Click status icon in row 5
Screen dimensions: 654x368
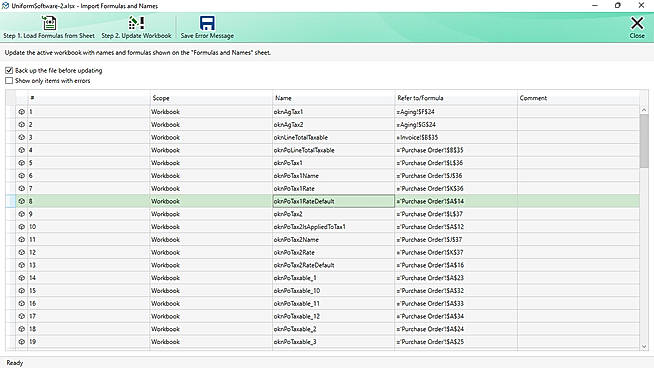(x=22, y=163)
